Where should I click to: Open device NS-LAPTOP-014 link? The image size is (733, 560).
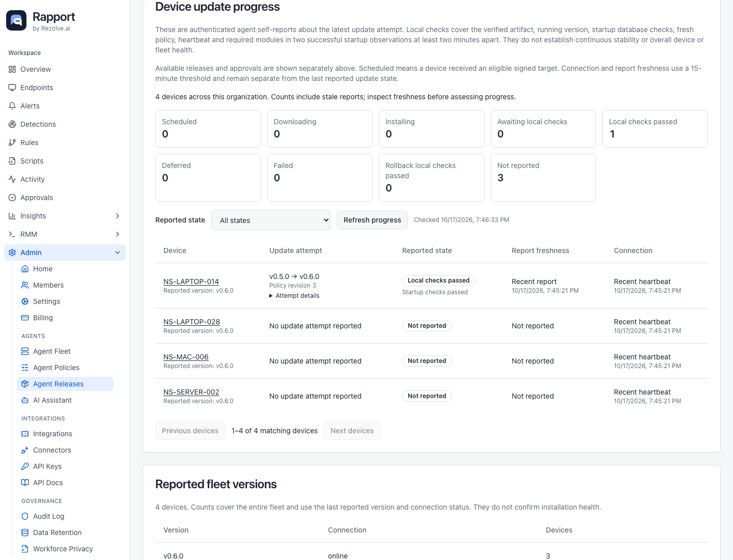(191, 282)
